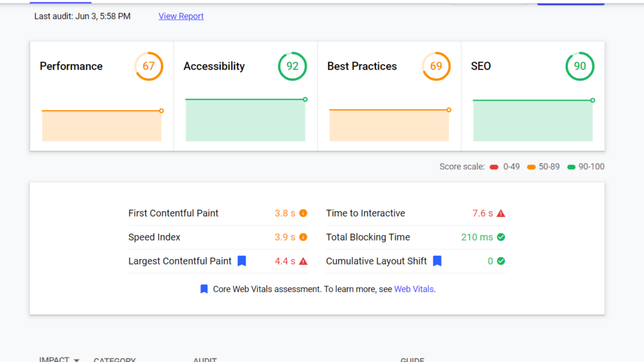Click the Performance trend chart endpoint marker
This screenshot has width=644, height=362.
click(x=162, y=111)
